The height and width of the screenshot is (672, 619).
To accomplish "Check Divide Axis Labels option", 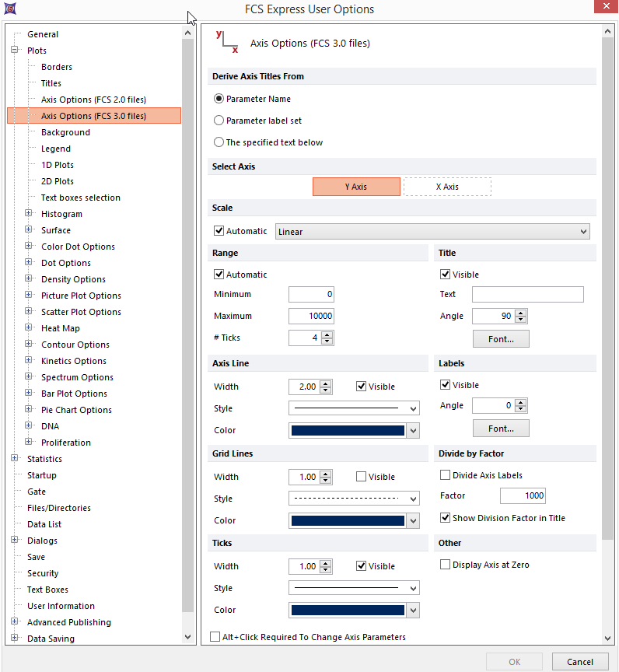I will 446,475.
